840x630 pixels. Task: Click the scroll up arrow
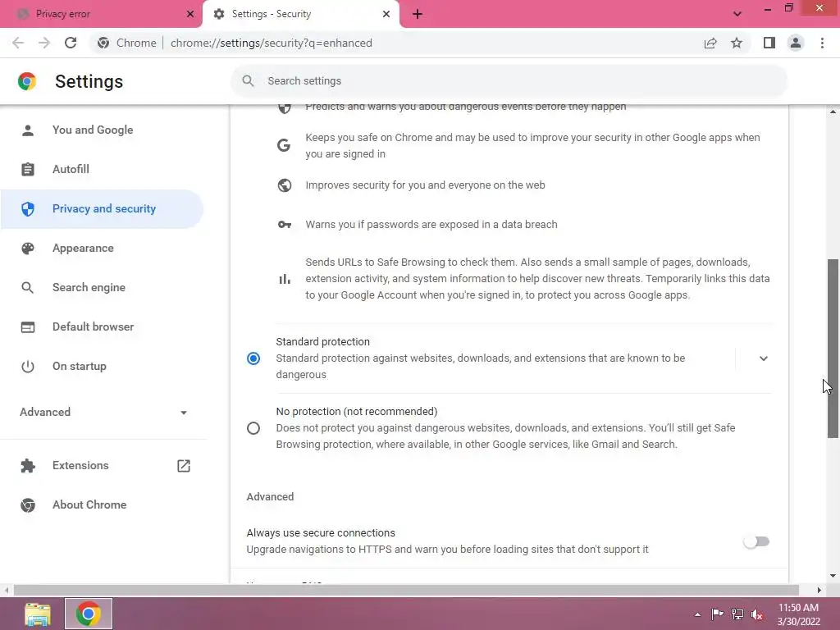click(833, 112)
